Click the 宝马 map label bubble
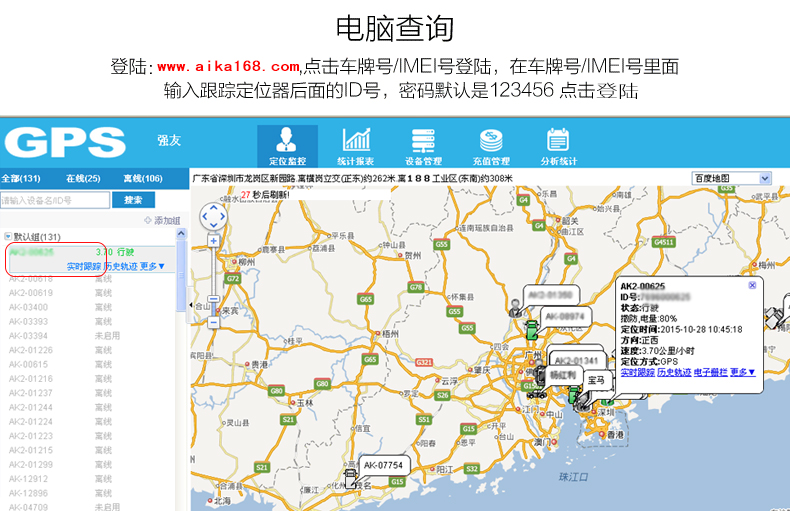 click(x=598, y=380)
